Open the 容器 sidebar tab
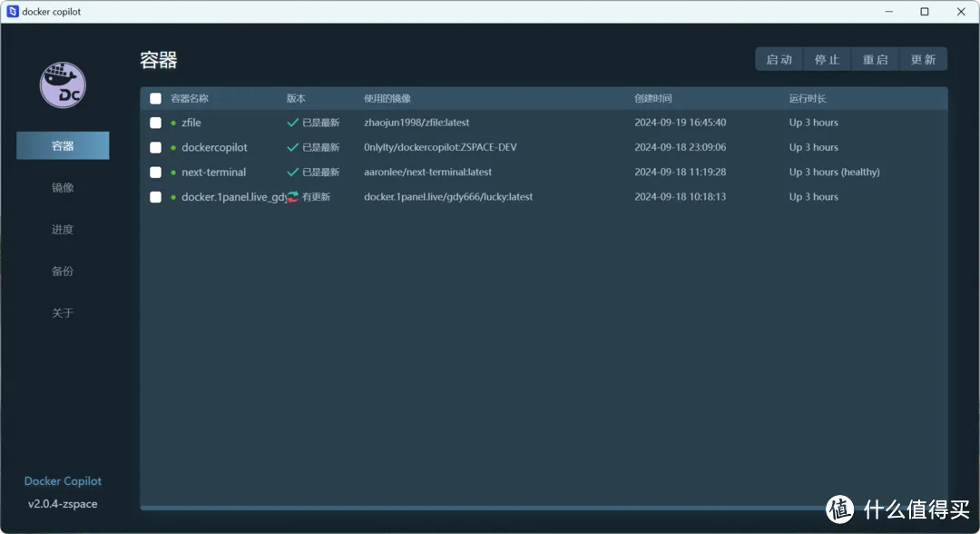 pyautogui.click(x=63, y=145)
